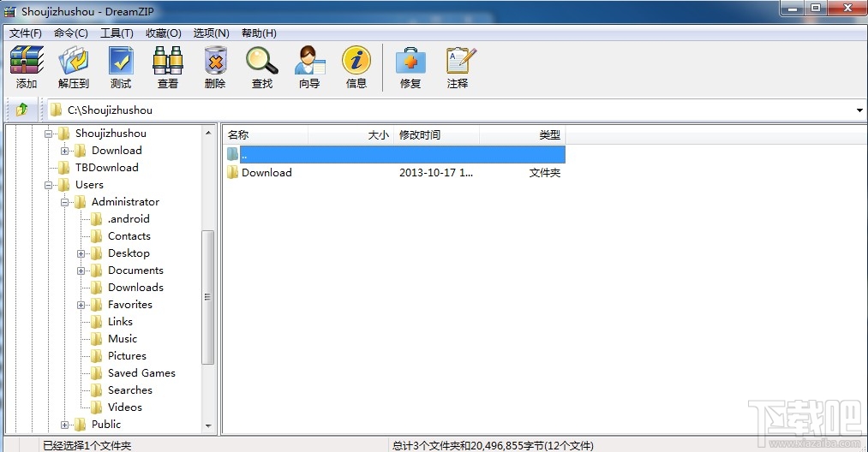Expand the Documents tree node
The width and height of the screenshot is (868, 452).
point(81,271)
